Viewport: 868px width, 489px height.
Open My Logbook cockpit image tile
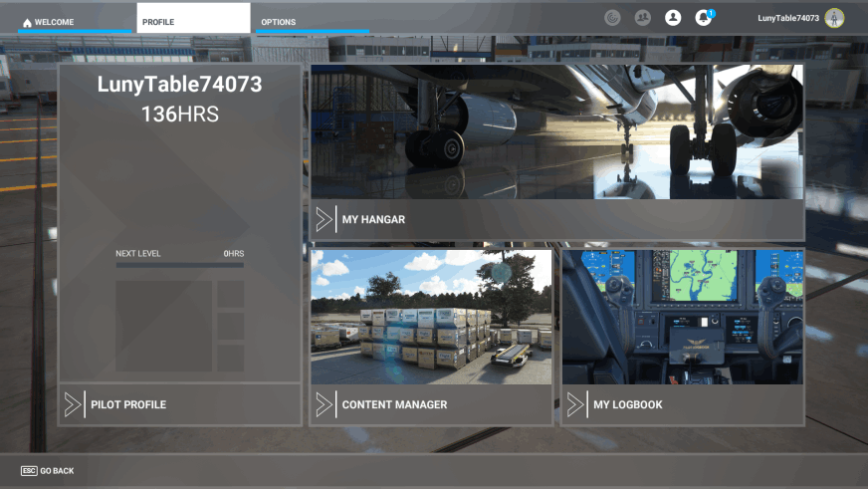[x=683, y=317]
